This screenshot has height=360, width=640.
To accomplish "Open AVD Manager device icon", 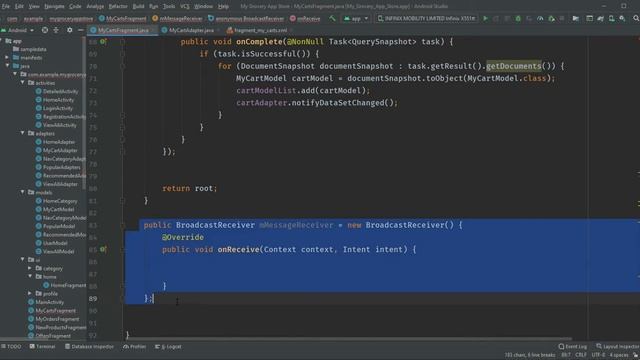I will (x=611, y=18).
